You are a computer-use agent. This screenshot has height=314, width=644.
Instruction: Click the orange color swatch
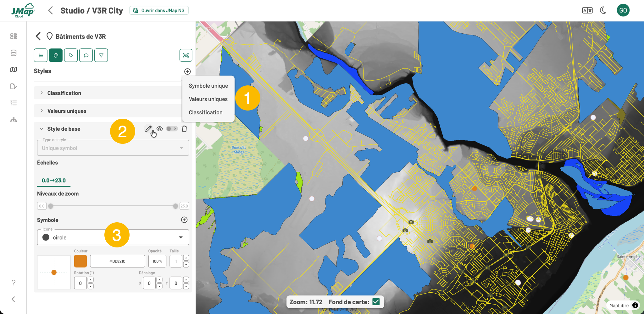80,261
